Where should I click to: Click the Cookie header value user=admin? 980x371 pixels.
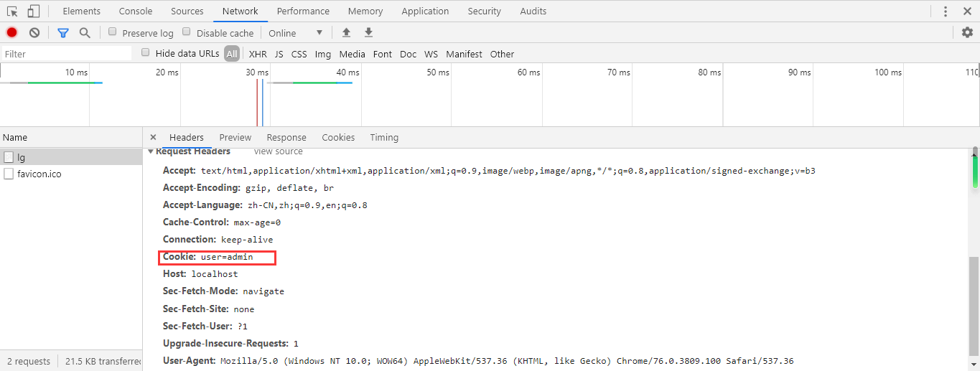click(x=227, y=257)
